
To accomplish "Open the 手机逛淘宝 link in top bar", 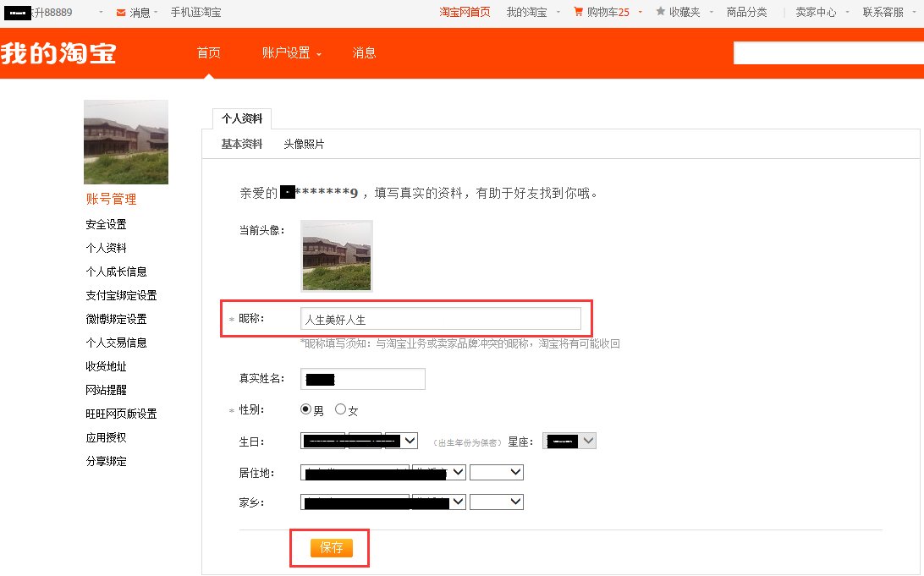I will click(x=197, y=12).
